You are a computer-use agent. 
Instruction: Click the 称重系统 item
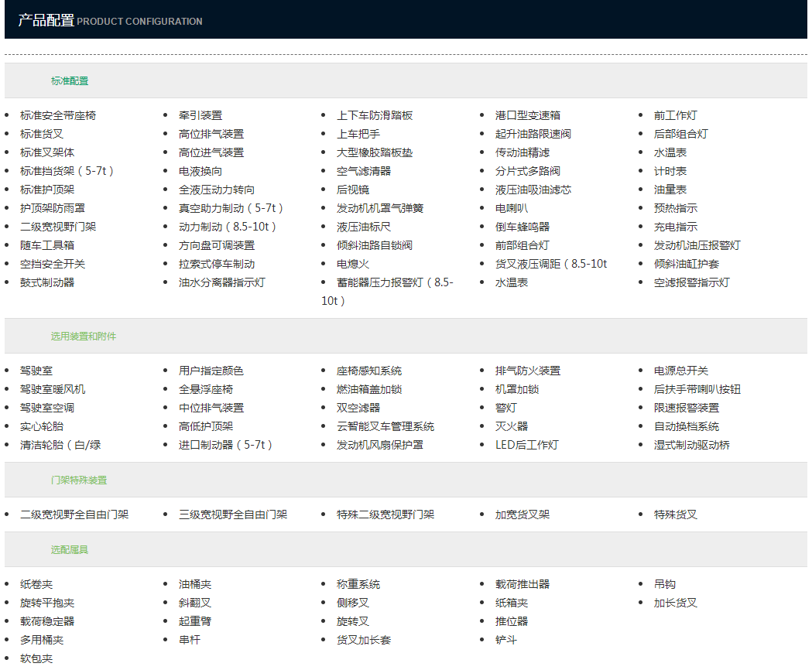coord(358,585)
